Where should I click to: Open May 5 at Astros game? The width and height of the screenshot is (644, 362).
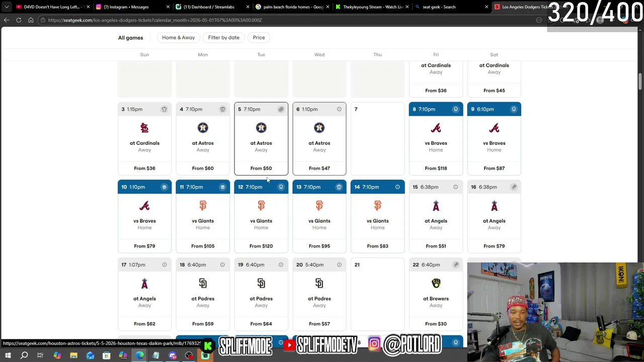(261, 139)
